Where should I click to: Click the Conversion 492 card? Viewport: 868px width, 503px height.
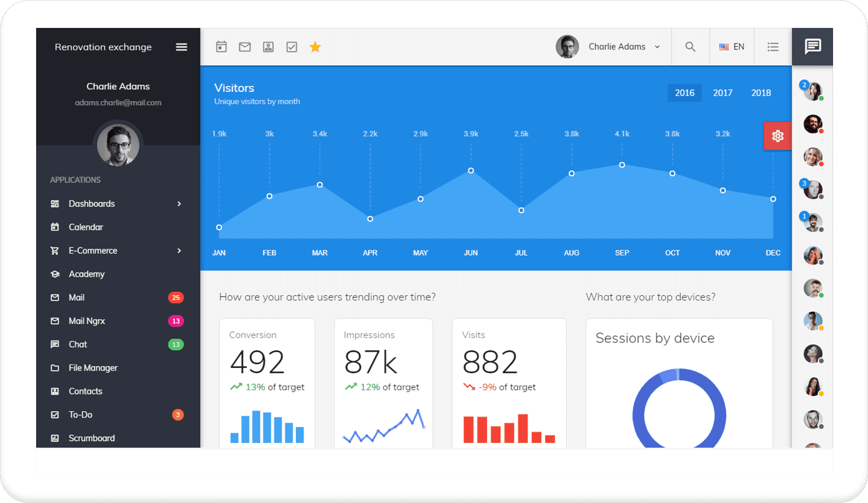coord(267,383)
